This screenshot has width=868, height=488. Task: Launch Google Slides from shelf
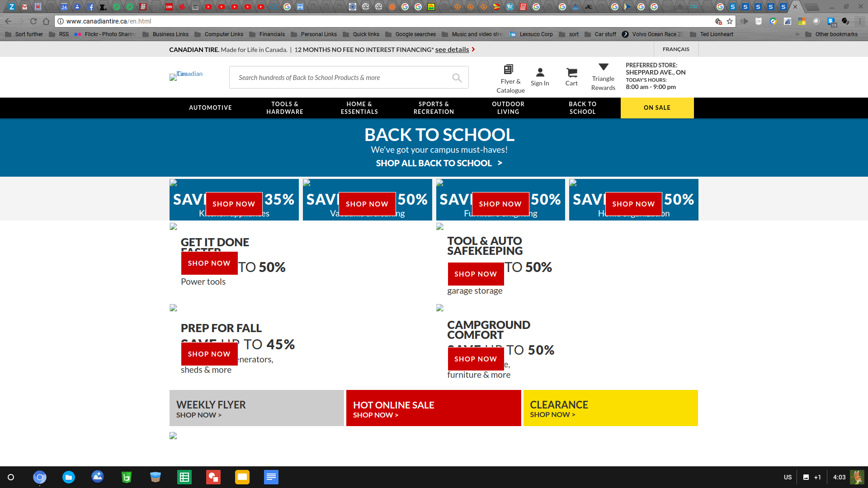(242, 477)
